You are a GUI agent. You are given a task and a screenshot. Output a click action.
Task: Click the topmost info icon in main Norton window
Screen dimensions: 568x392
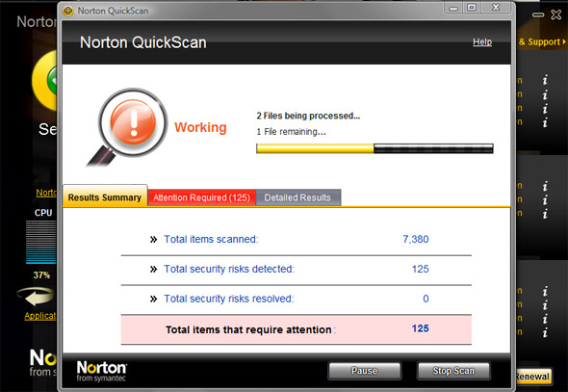coord(545,80)
